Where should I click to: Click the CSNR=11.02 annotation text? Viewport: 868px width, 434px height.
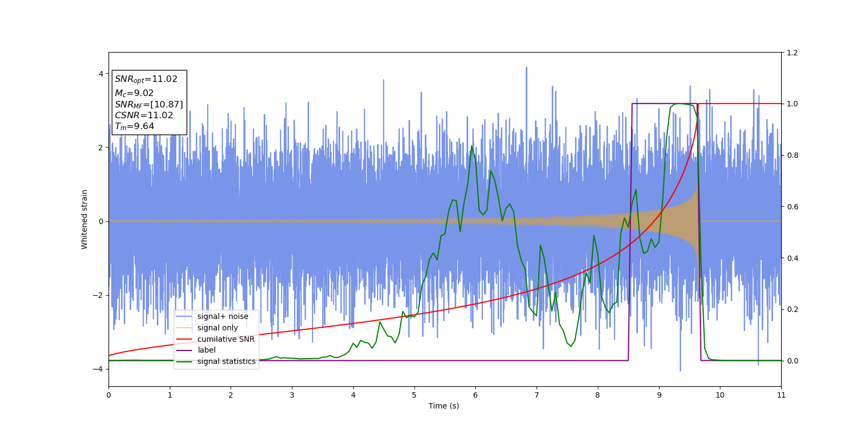tap(144, 116)
